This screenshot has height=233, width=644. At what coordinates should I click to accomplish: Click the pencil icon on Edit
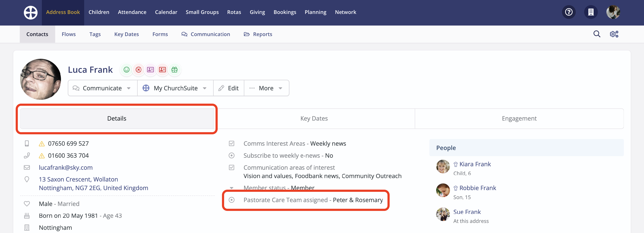click(x=221, y=88)
